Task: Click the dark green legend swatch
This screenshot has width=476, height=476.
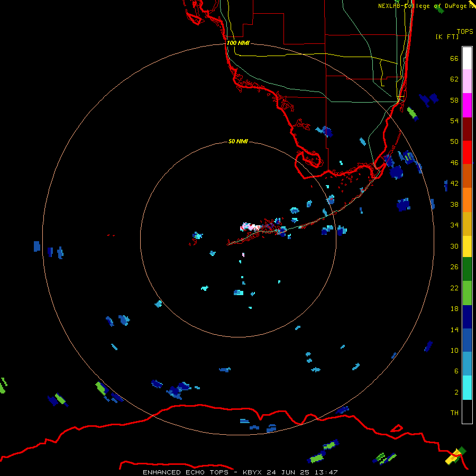Action: coord(467,269)
